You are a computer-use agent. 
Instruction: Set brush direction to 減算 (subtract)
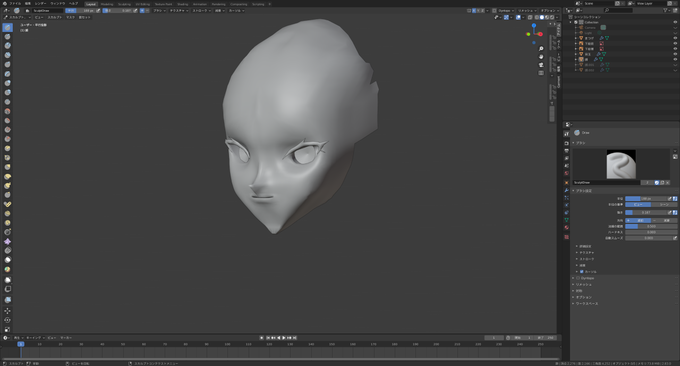pyautogui.click(x=664, y=220)
